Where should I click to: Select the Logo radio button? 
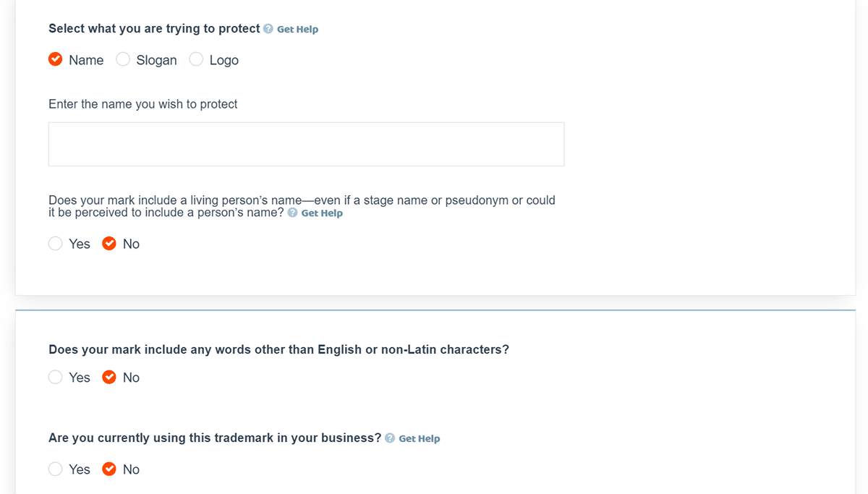click(196, 59)
